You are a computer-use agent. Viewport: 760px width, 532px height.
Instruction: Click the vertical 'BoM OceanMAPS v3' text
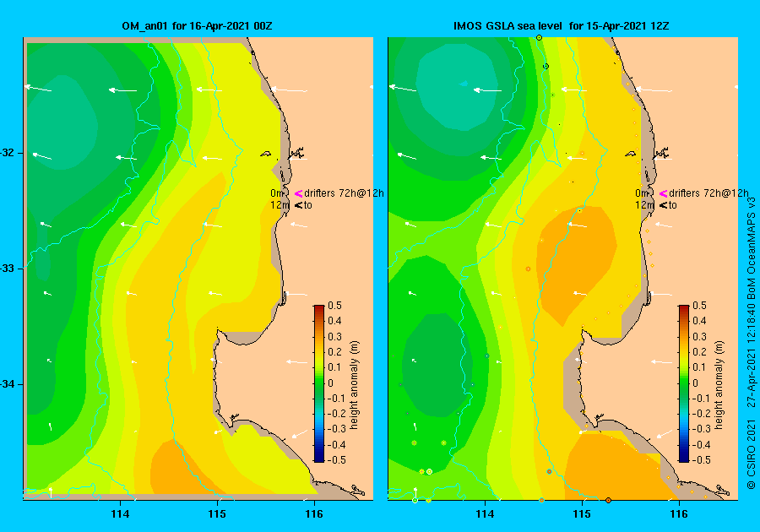click(x=752, y=248)
